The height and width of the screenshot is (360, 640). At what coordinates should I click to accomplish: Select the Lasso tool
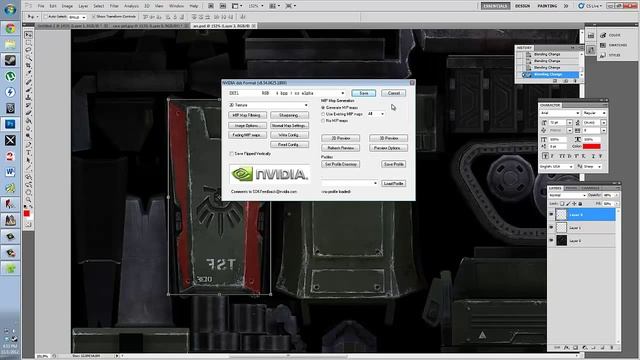pos(29,51)
